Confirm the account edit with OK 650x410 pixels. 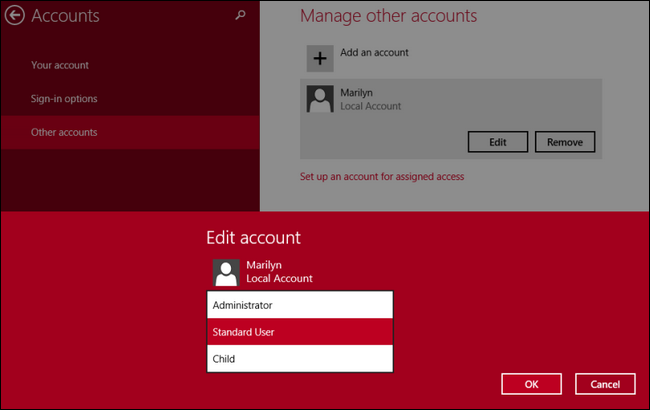(531, 384)
